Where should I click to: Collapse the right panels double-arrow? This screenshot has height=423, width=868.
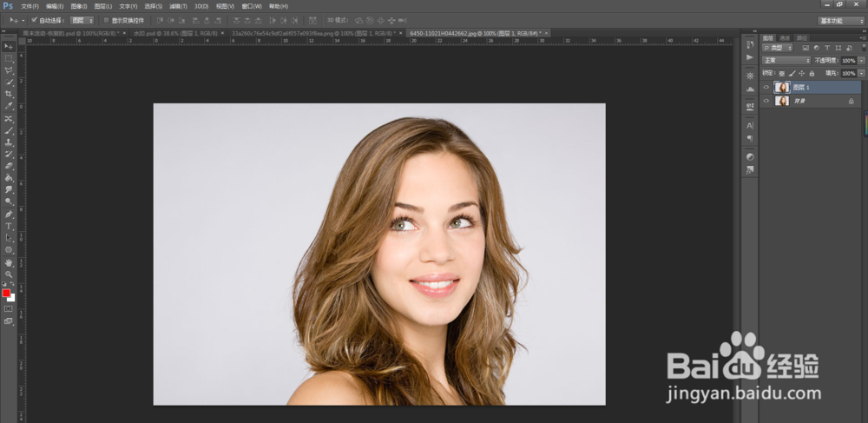863,31
